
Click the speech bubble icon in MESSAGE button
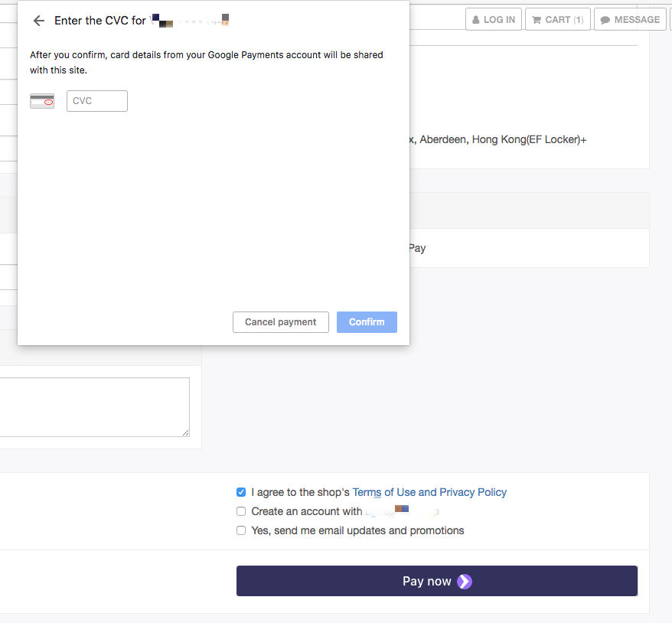point(605,20)
